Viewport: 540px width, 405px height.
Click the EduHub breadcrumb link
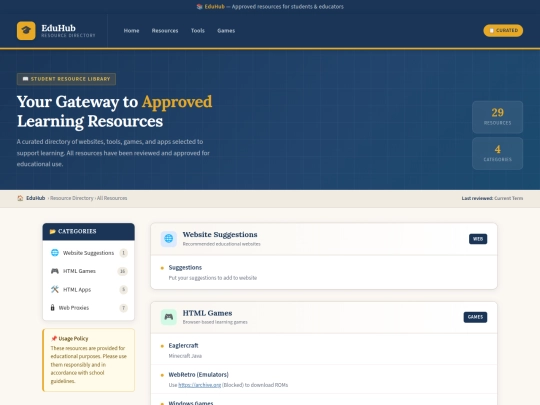35,198
